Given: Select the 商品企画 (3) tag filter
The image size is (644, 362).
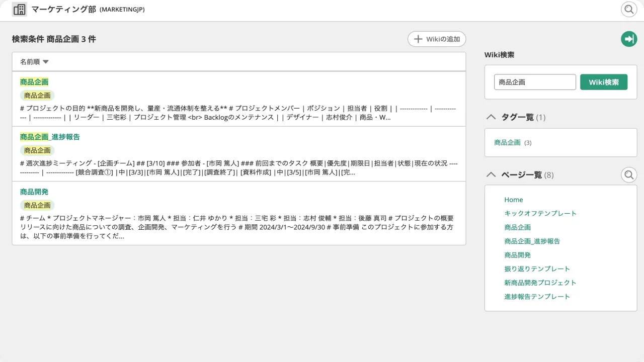Looking at the screenshot, I should click(507, 143).
